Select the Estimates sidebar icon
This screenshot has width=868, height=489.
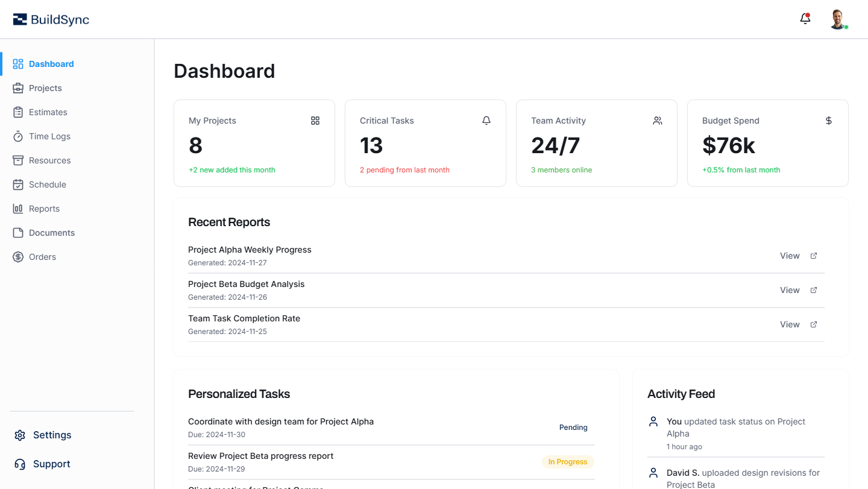click(x=18, y=112)
